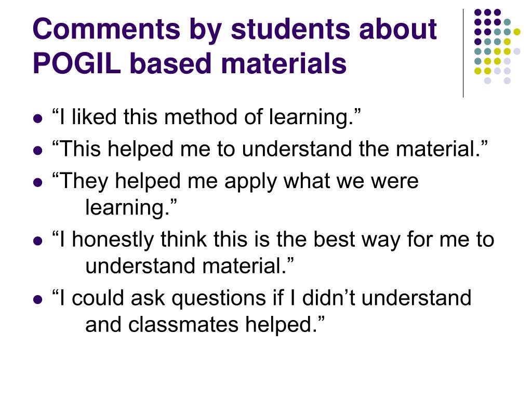Image resolution: width=532 pixels, height=399 pixels.
Task: Click the line "They helped me apply what we were"
Action: 235,181
